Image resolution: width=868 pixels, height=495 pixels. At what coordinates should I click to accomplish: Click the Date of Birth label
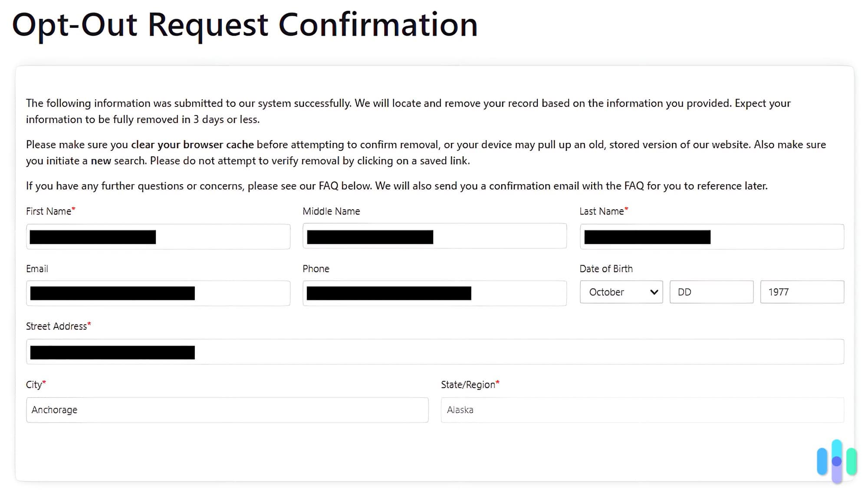click(606, 268)
